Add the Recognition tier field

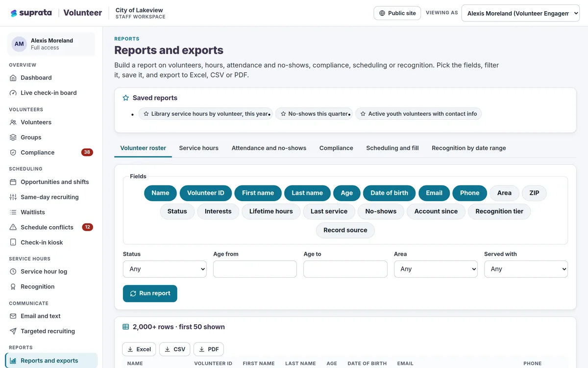pyautogui.click(x=499, y=211)
